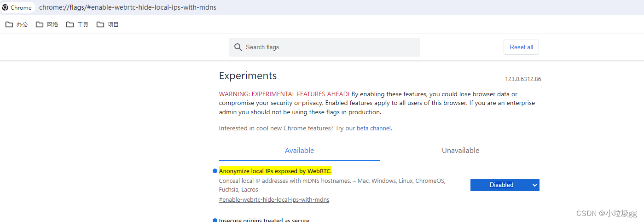Click the Chrome site info chip
The width and height of the screenshot is (644, 222).
(x=17, y=7)
